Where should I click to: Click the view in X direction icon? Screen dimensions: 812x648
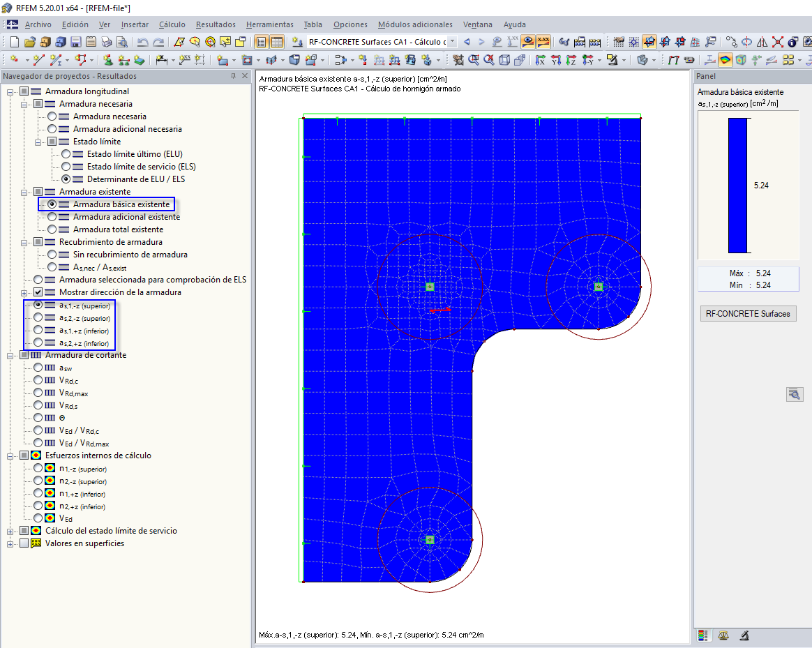point(540,60)
